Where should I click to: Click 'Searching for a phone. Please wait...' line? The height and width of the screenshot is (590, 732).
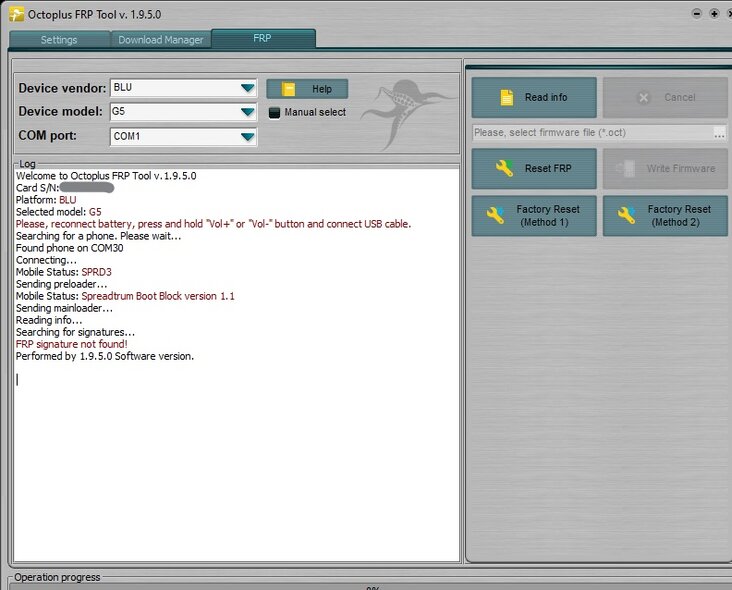[x=99, y=236]
